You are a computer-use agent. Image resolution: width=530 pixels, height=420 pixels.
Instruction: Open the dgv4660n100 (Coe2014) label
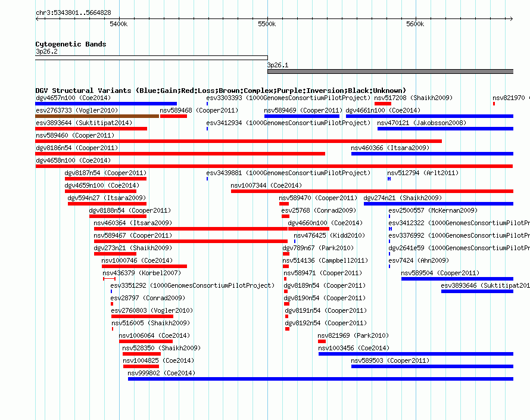(325, 223)
